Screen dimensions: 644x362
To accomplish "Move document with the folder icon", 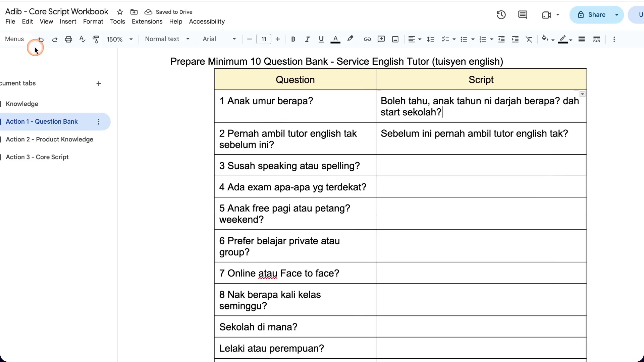I will (x=134, y=12).
